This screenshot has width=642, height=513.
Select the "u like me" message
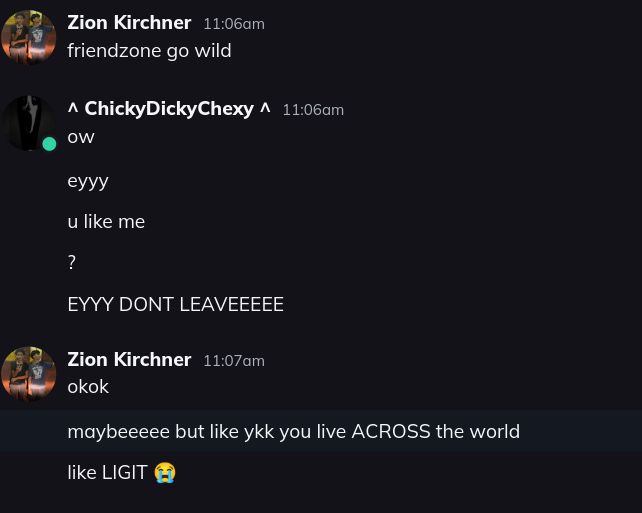106,222
